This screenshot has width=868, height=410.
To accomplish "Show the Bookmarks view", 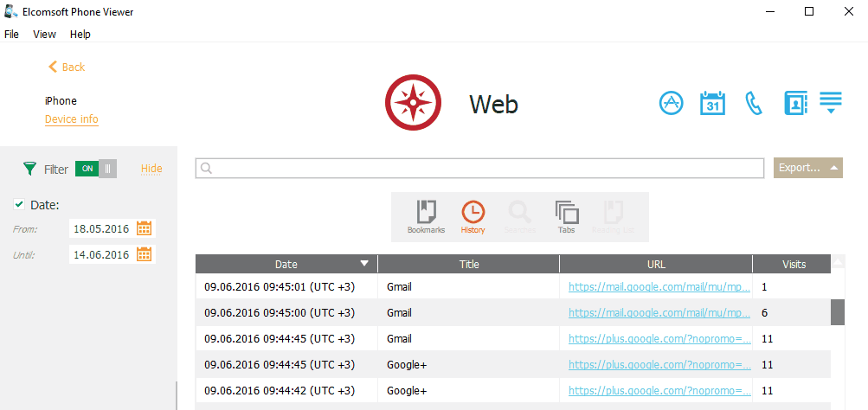I will (426, 216).
